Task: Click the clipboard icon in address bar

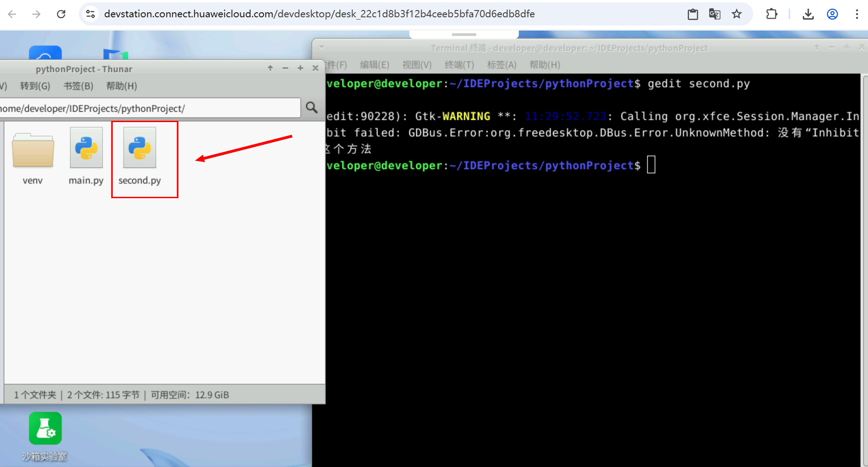Action: pyautogui.click(x=693, y=14)
